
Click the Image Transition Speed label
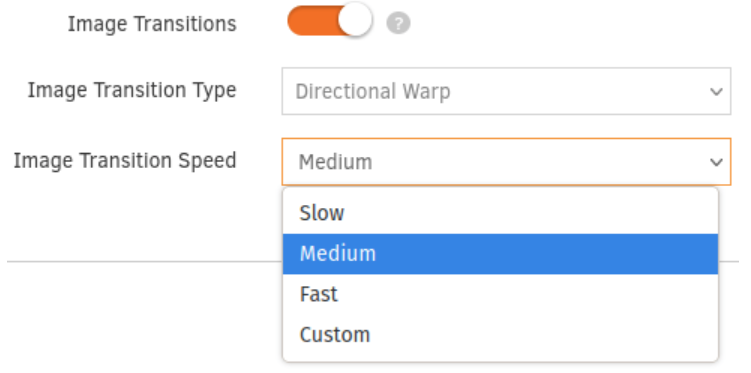125,161
